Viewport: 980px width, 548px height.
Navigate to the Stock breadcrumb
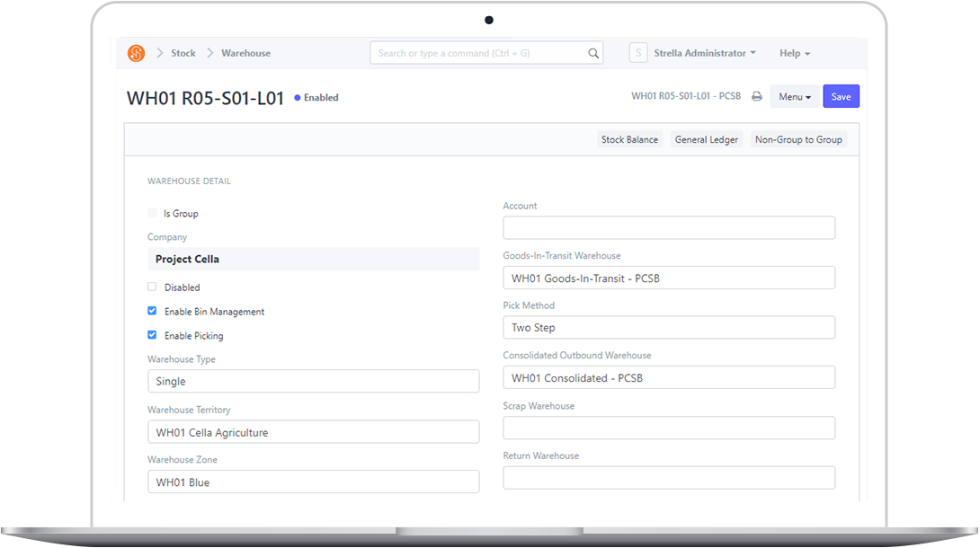(183, 53)
